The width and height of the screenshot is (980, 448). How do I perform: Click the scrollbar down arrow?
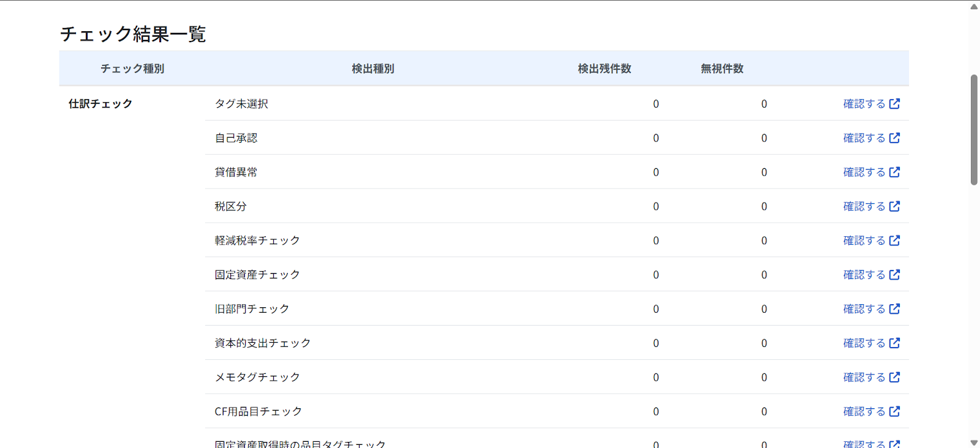pyautogui.click(x=974, y=442)
